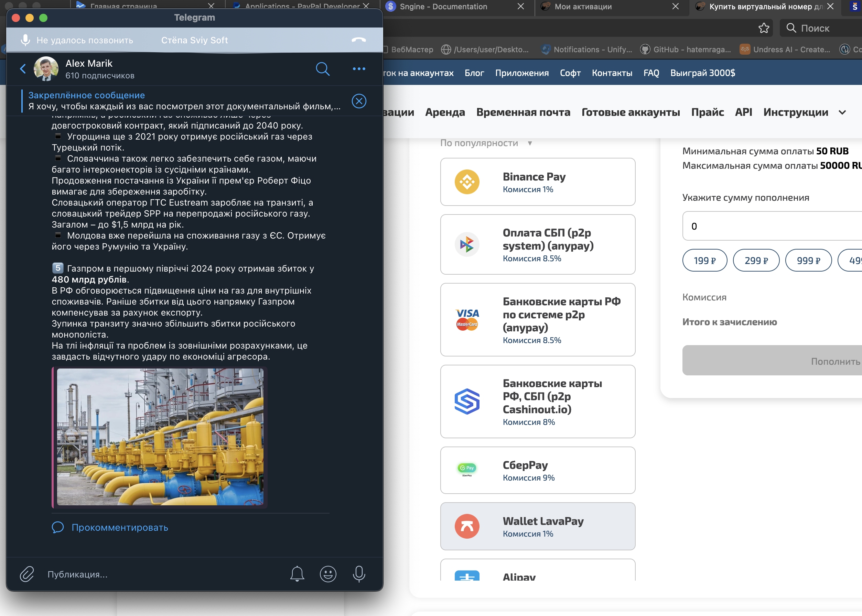Click the СБП payment logo icon

pyautogui.click(x=467, y=245)
